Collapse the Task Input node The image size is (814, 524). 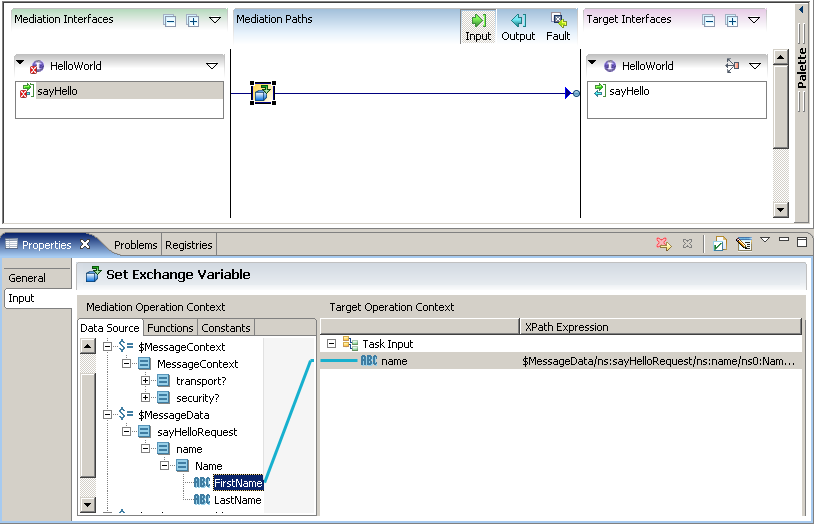point(332,343)
